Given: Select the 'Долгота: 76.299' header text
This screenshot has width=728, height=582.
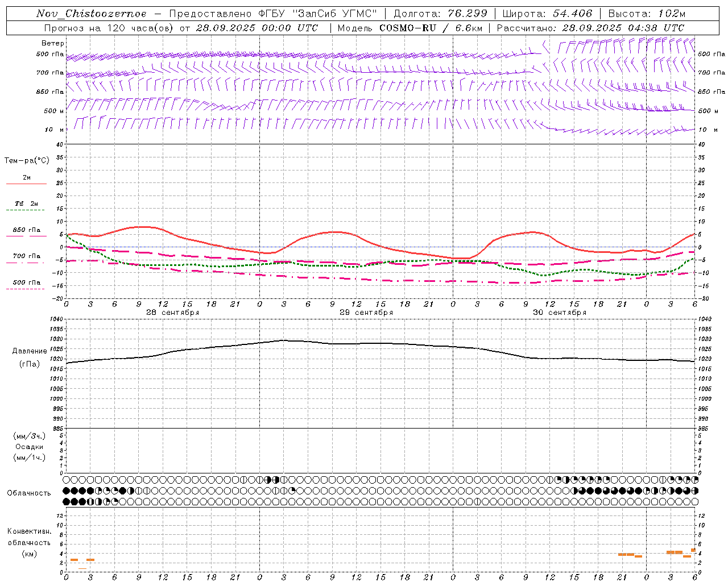Looking at the screenshot, I should point(441,14).
